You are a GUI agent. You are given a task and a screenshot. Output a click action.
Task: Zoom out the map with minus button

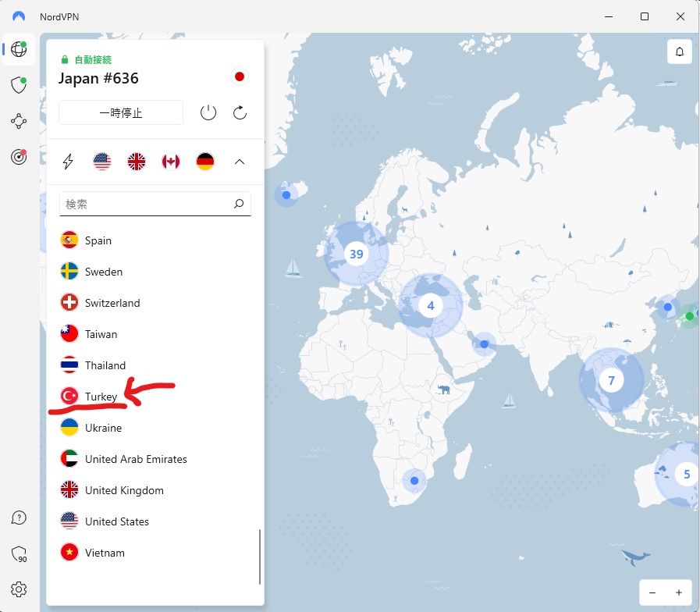[x=652, y=592]
